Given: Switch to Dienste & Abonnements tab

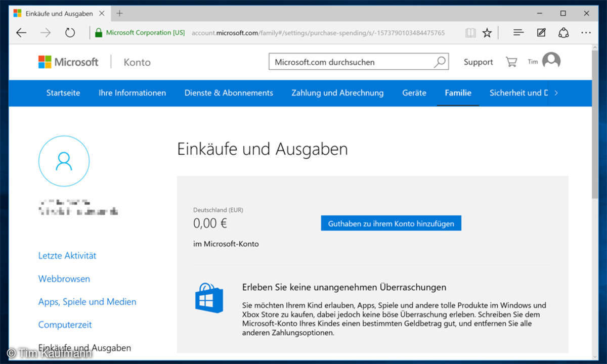Looking at the screenshot, I should click(x=229, y=93).
